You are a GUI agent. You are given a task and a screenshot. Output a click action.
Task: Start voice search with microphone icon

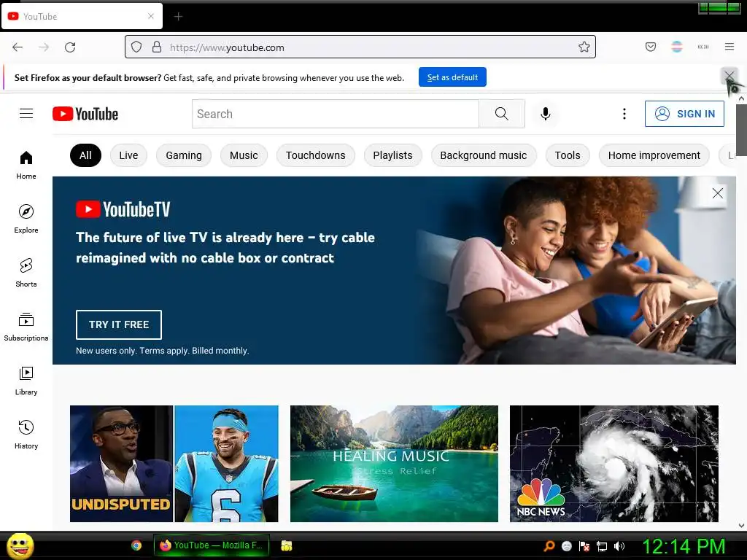click(546, 114)
